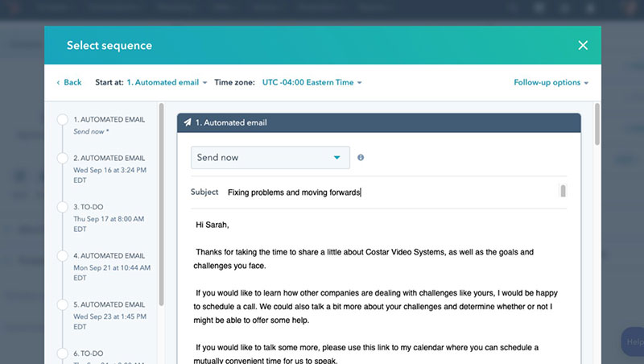
Task: Select step 1 Automated Email circle
Action: coord(63,119)
